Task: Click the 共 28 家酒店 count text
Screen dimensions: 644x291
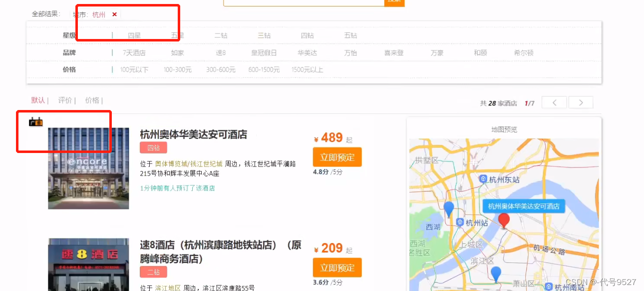Action: [498, 103]
